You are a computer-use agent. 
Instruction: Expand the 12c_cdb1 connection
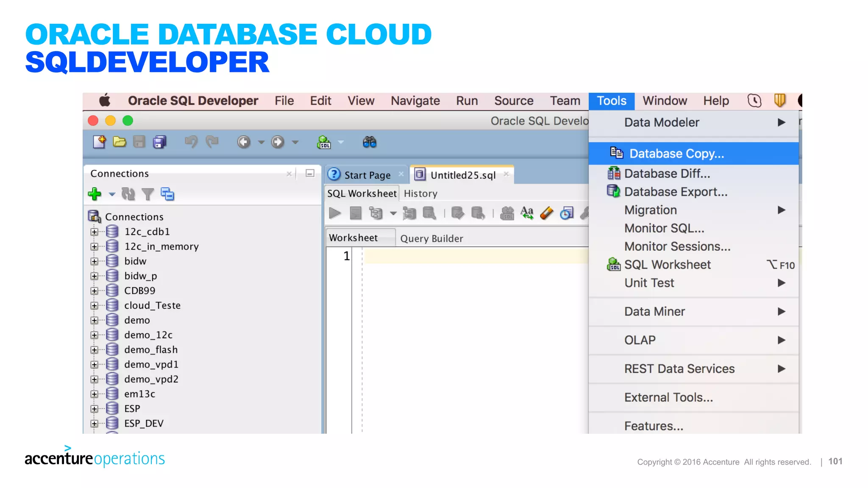click(x=94, y=232)
